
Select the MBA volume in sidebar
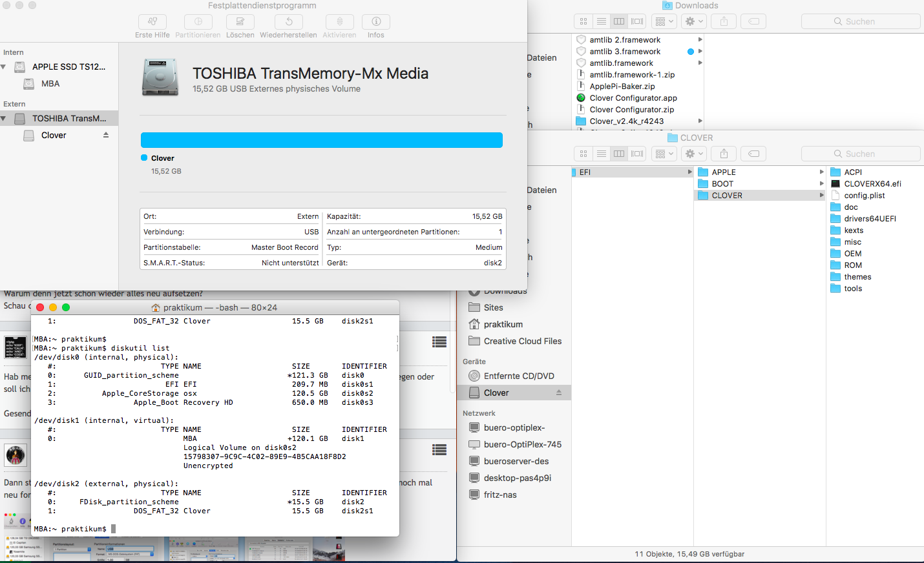pos(50,84)
